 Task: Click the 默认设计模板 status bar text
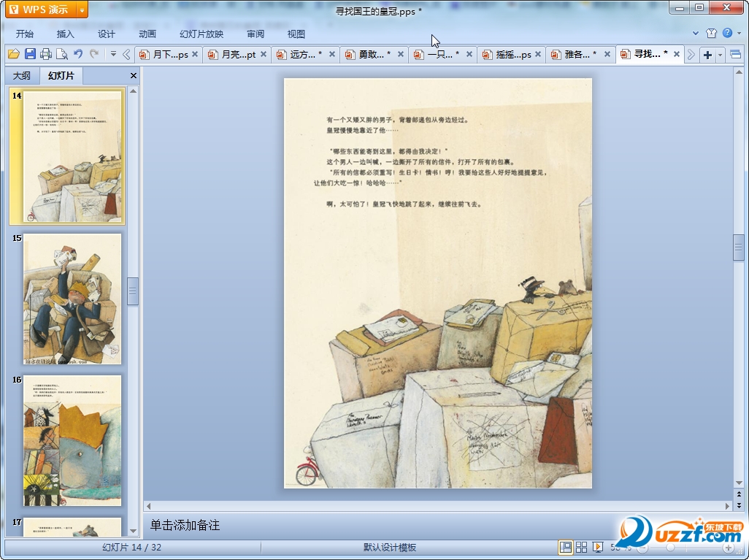tap(390, 548)
